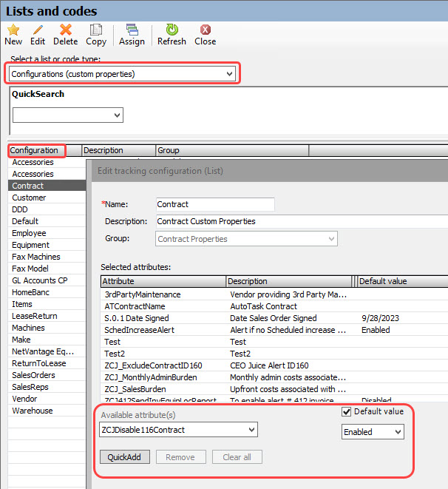This screenshot has width=448, height=489.
Task: Select Fax Machines in the configuration list
Action: pyautogui.click(x=47, y=257)
